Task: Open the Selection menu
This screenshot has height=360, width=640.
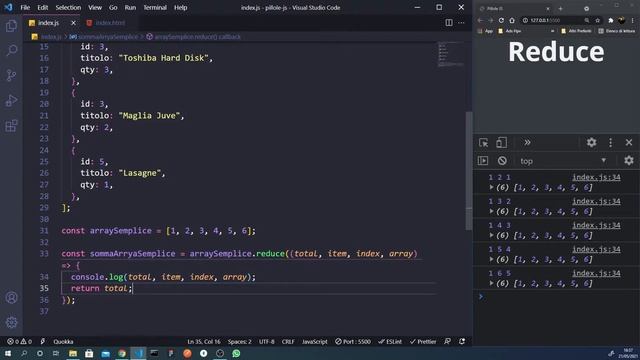Action: click(68, 7)
